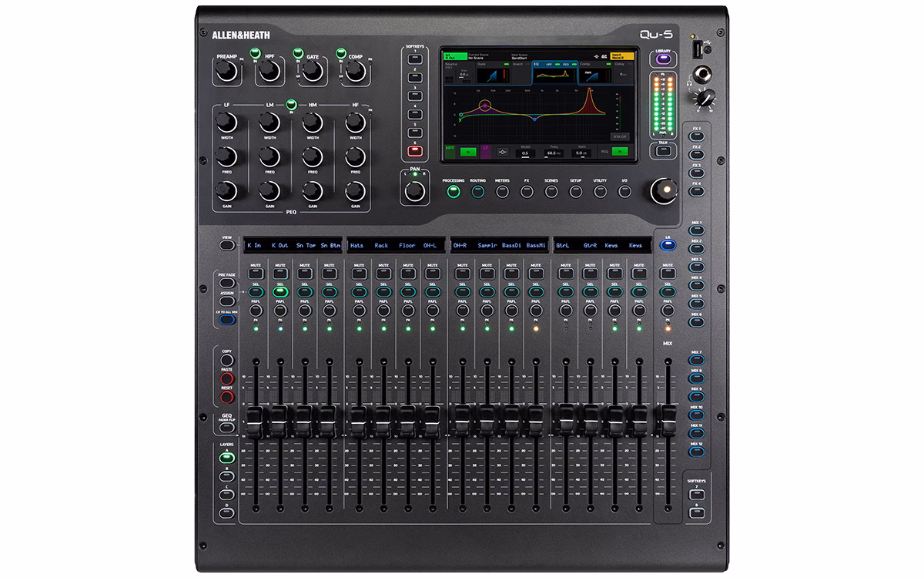Click the TALK button
This screenshot has height=578, width=924.
point(662,152)
